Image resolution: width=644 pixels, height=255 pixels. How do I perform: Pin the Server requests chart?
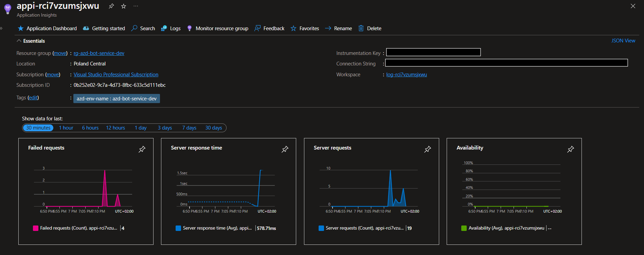point(428,149)
